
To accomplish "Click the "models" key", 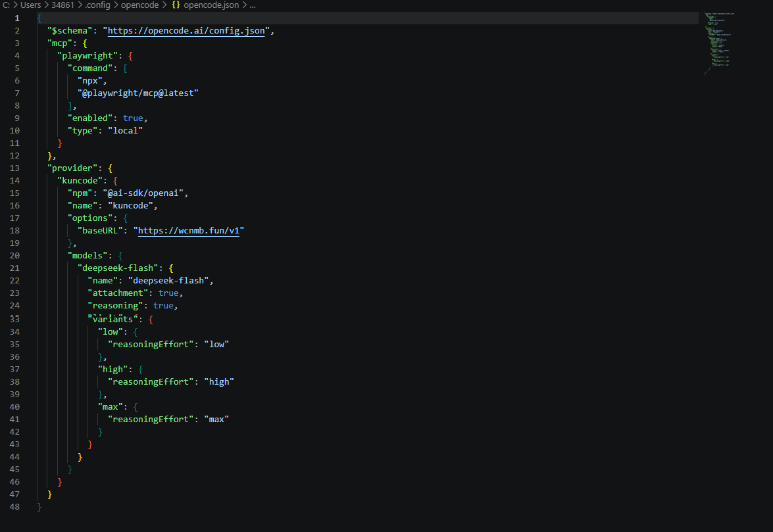I will pyautogui.click(x=87, y=256).
